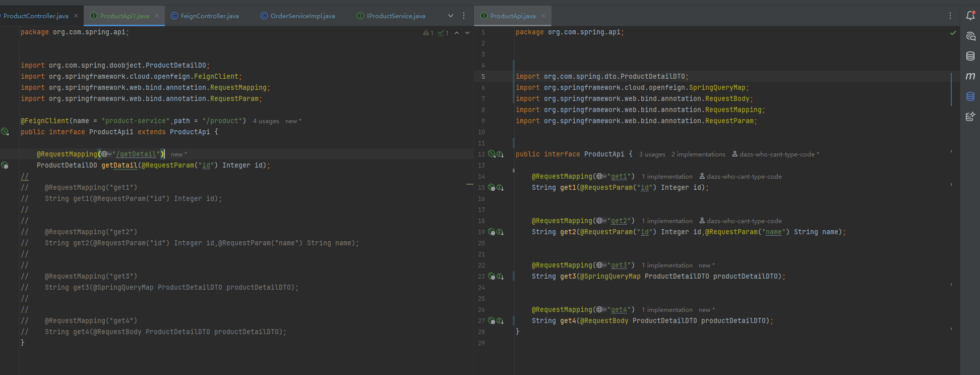Jump to next highlighted error arrow
The image size is (980, 375).
pos(467,33)
